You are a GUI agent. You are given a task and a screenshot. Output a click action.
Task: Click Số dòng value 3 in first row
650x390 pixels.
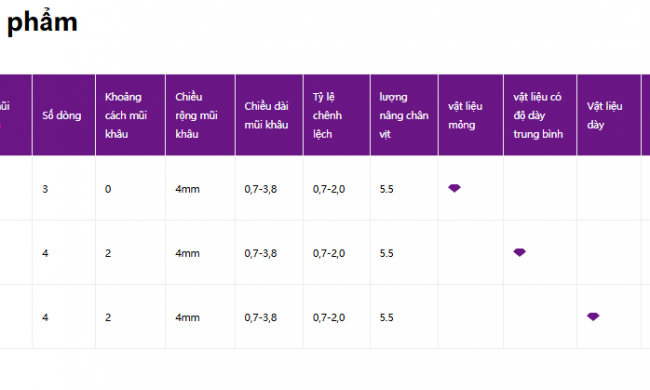(x=45, y=189)
